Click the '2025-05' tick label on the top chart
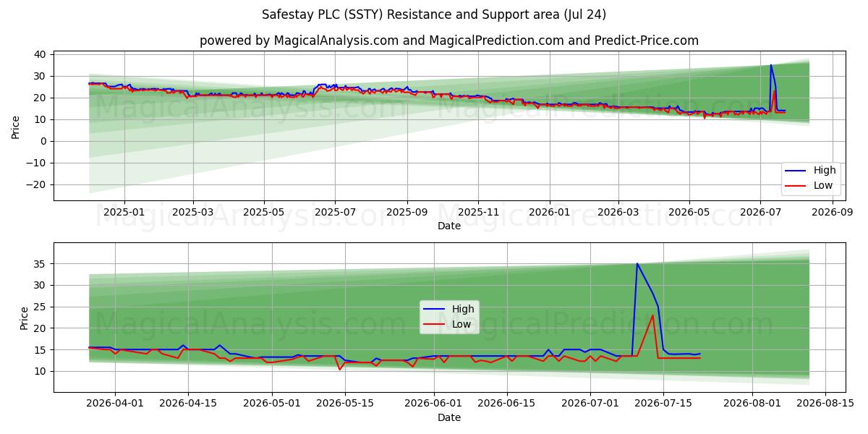Screen dimensions: 868x434 click(264, 212)
